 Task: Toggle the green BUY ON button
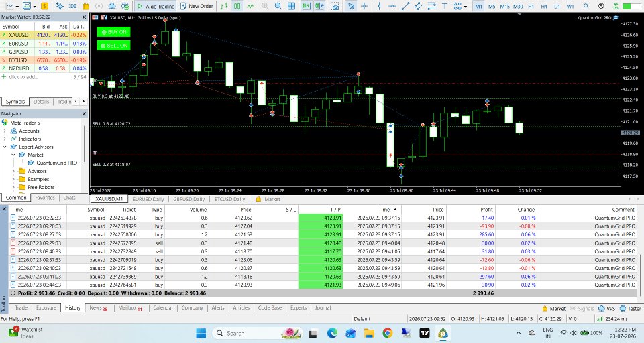114,32
